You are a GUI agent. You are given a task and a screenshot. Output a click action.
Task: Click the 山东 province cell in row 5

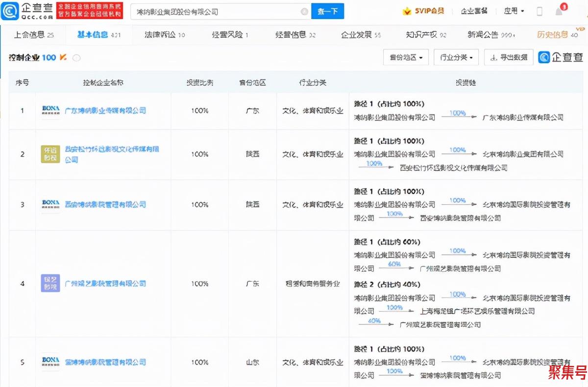[x=252, y=363]
